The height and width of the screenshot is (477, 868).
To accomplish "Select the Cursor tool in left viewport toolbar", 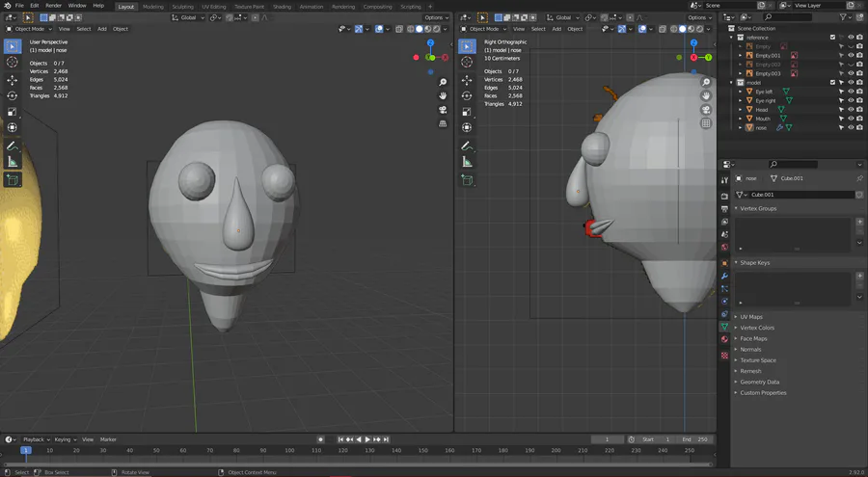I will tap(13, 63).
